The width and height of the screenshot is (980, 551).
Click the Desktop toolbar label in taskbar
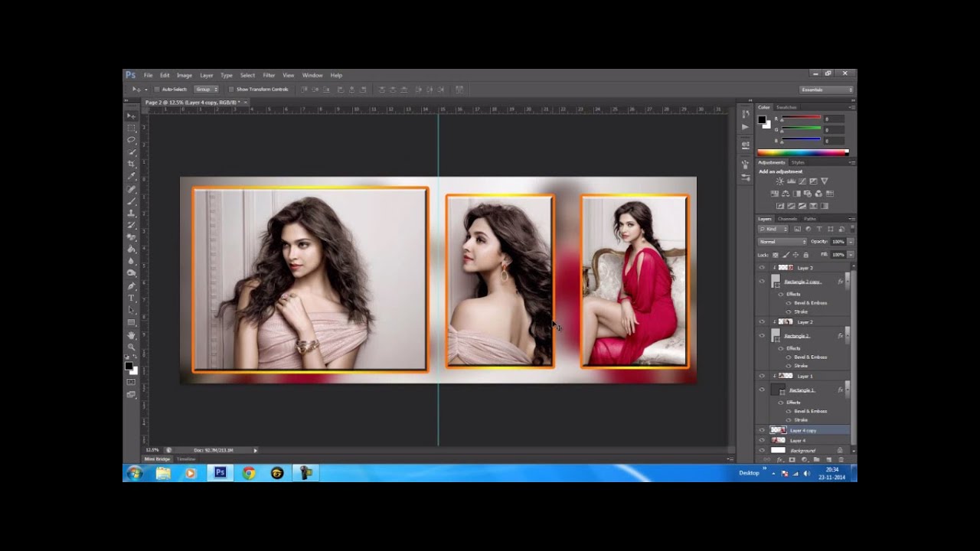[749, 473]
